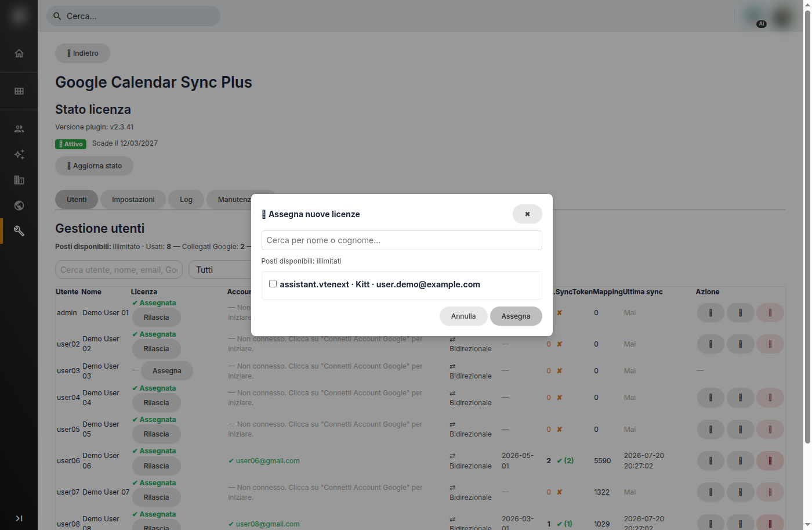Click the first grey action button for admin
Image resolution: width=812 pixels, height=530 pixels.
tap(710, 313)
